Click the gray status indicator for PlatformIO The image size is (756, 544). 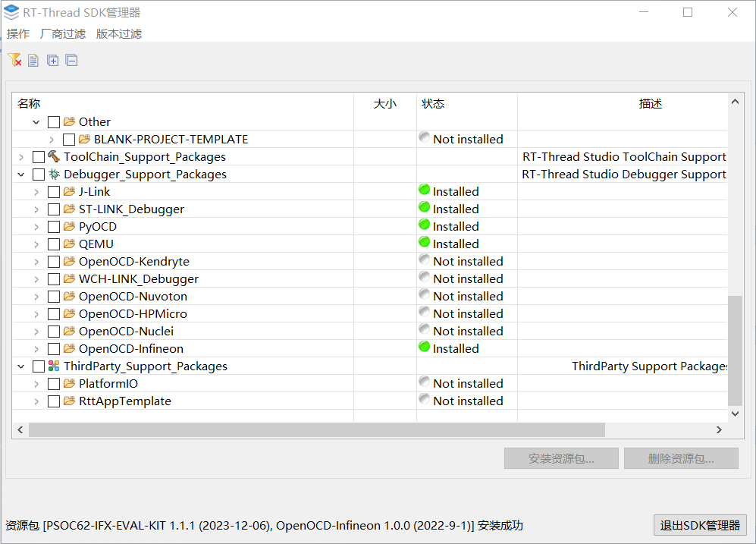[x=425, y=382]
